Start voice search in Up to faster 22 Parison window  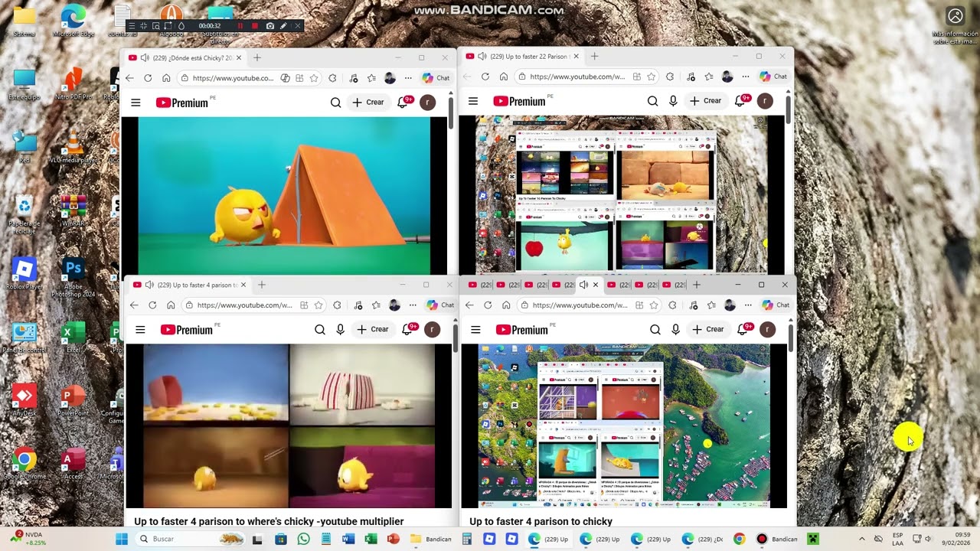point(674,101)
